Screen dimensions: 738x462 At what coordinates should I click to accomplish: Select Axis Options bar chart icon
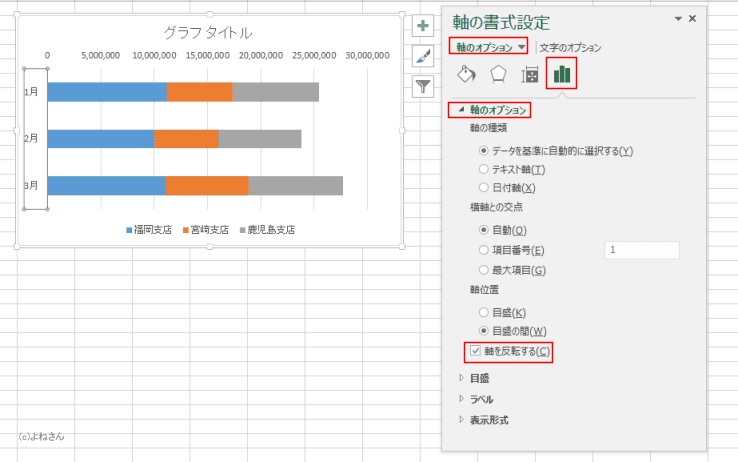coord(562,73)
